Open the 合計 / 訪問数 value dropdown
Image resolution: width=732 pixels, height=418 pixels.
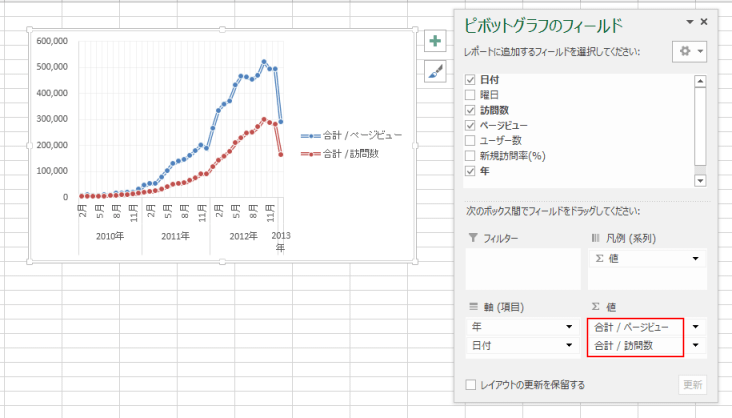pyautogui.click(x=696, y=345)
